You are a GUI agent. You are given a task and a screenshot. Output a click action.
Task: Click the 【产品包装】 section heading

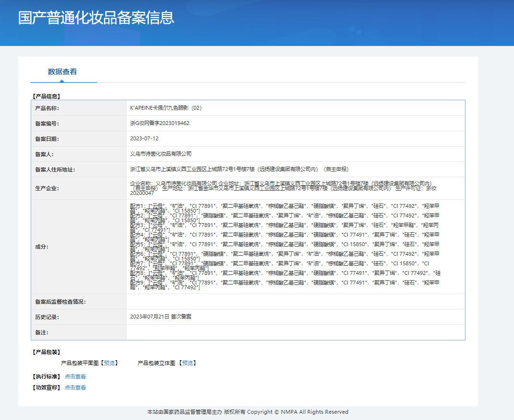pos(46,352)
